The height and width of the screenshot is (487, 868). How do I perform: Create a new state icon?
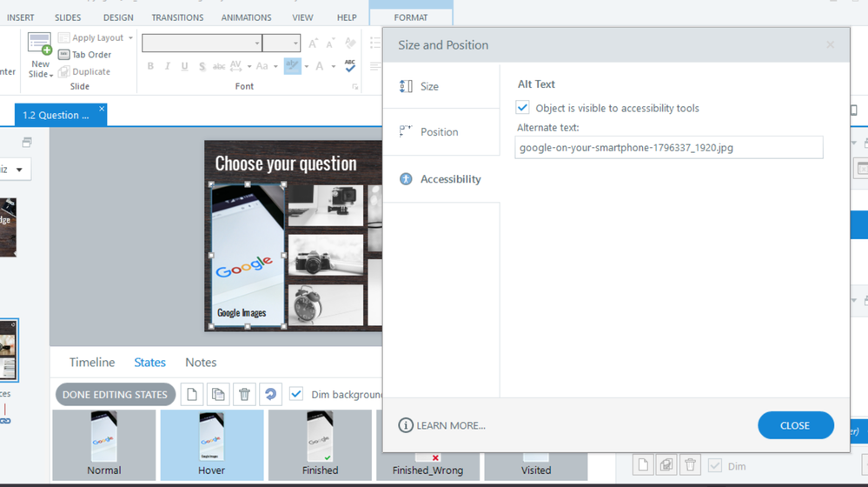(191, 395)
